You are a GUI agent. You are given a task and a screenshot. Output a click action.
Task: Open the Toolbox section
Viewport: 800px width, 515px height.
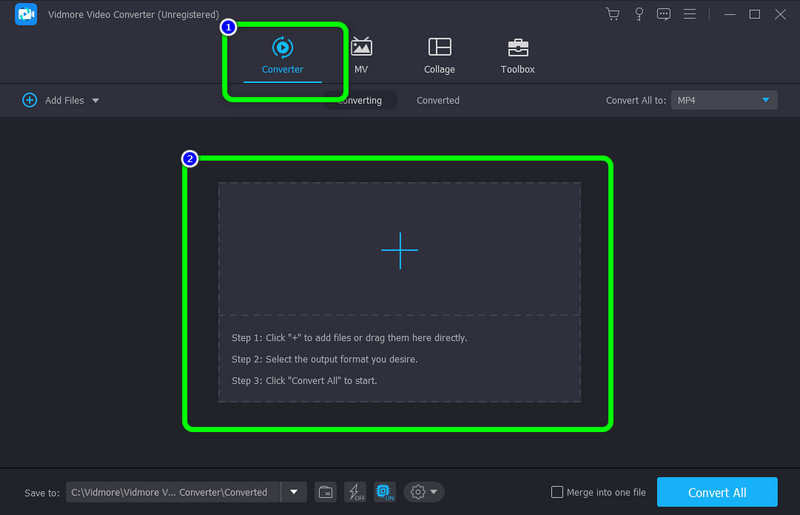click(517, 56)
